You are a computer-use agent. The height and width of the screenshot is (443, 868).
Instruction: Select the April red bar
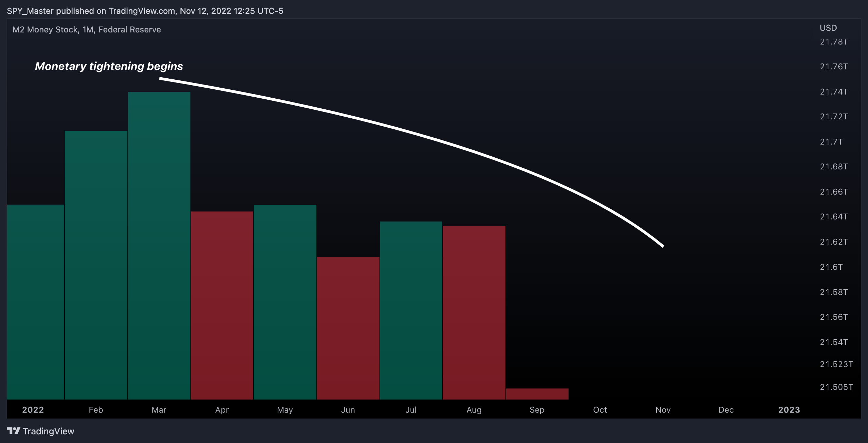pos(222,305)
